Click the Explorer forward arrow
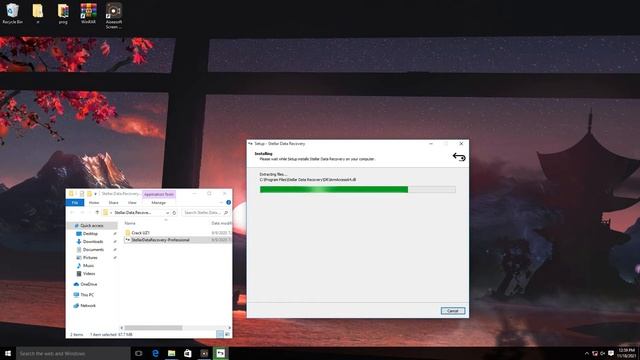The height and width of the screenshot is (360, 640). [x=82, y=213]
